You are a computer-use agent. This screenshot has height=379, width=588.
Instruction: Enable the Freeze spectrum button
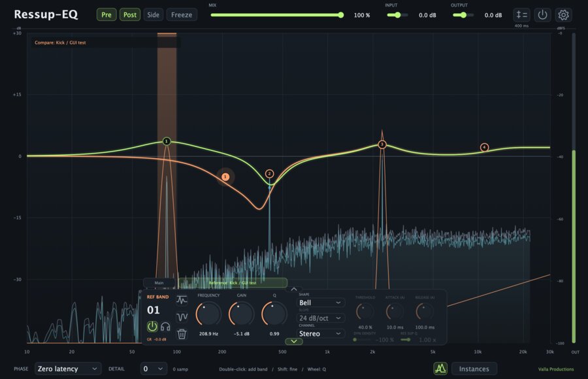pos(182,14)
